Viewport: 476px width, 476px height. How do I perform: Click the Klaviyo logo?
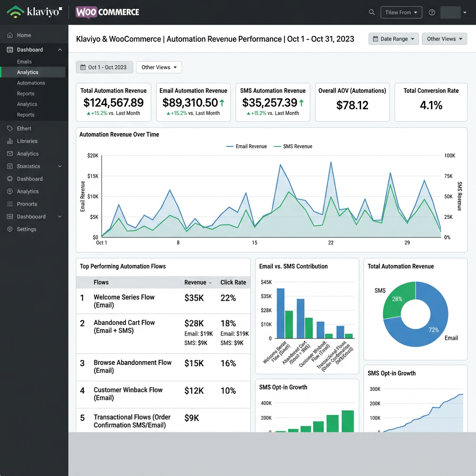pyautogui.click(x=34, y=12)
